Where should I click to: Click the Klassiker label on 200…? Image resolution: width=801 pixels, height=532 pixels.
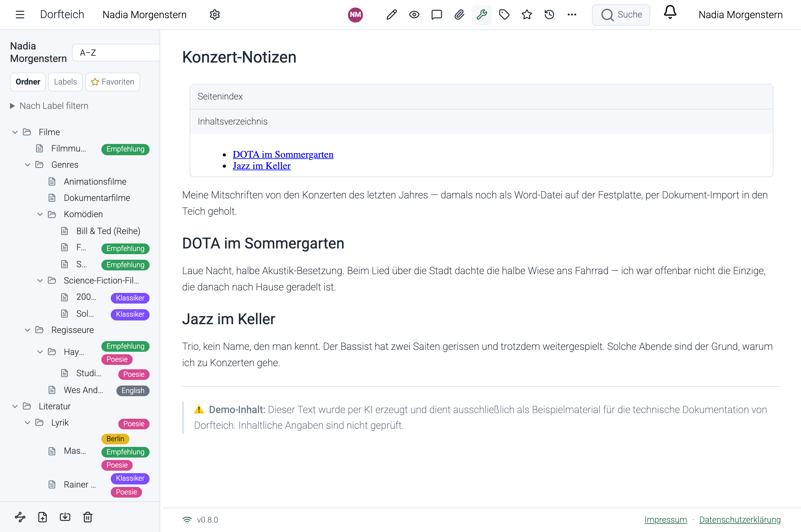[130, 298]
